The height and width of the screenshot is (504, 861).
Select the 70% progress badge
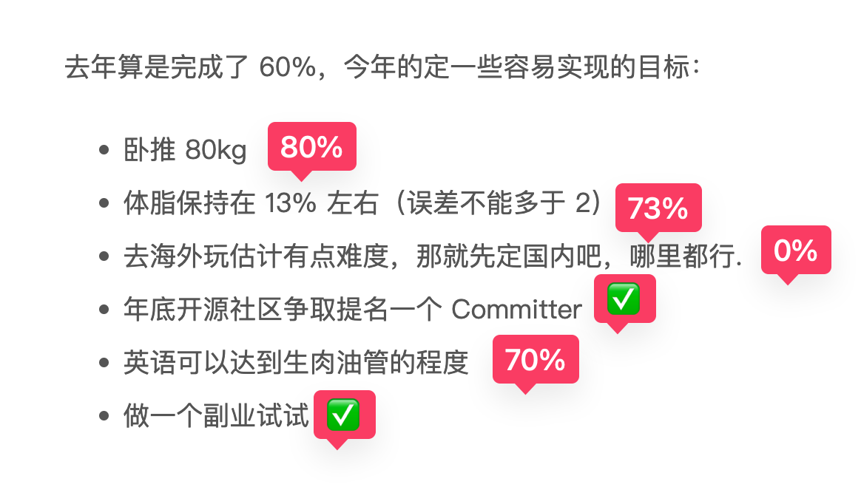(x=535, y=360)
